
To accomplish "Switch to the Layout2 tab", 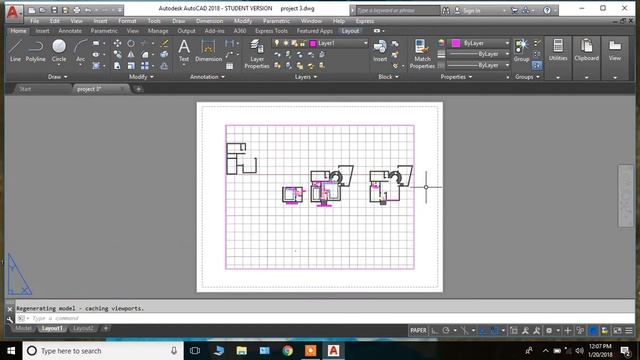I will tap(83, 329).
